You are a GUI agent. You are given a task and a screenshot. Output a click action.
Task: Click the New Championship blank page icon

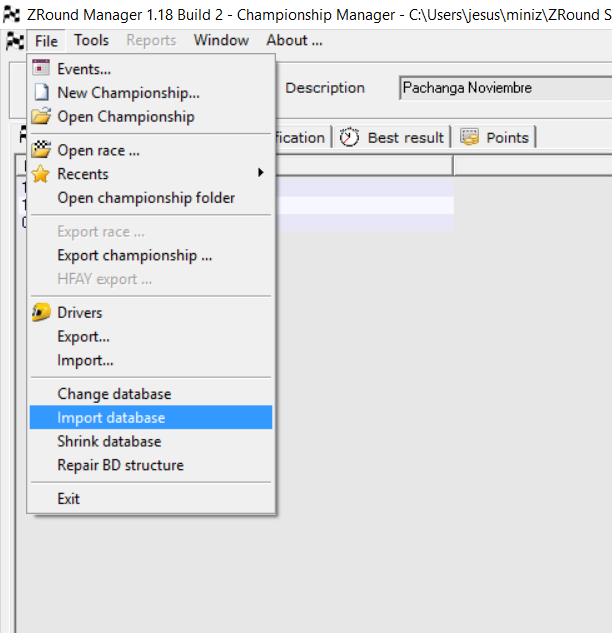pyautogui.click(x=41, y=92)
